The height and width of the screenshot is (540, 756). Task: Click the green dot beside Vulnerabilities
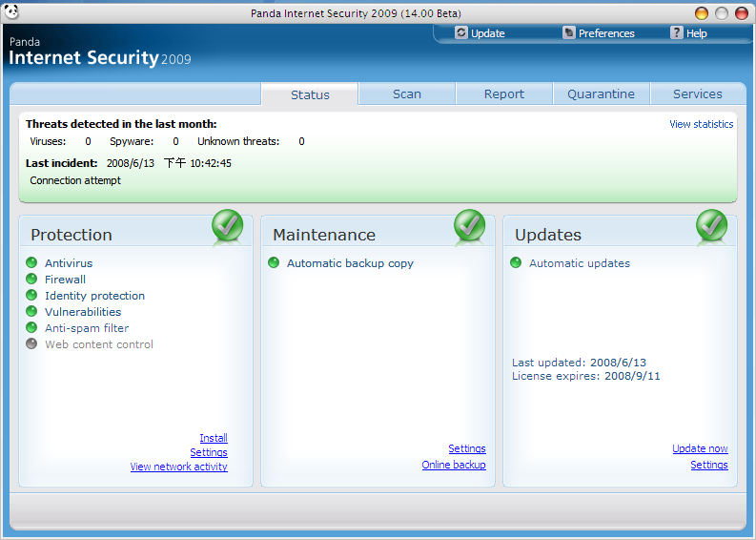31,311
